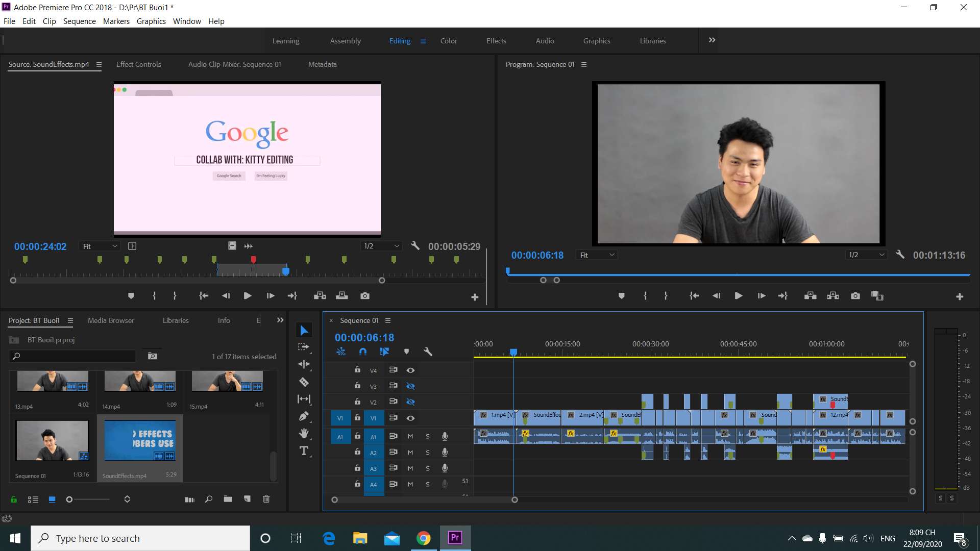Toggle lock on track V2
Screen dimensions: 980x551
pyautogui.click(x=358, y=402)
